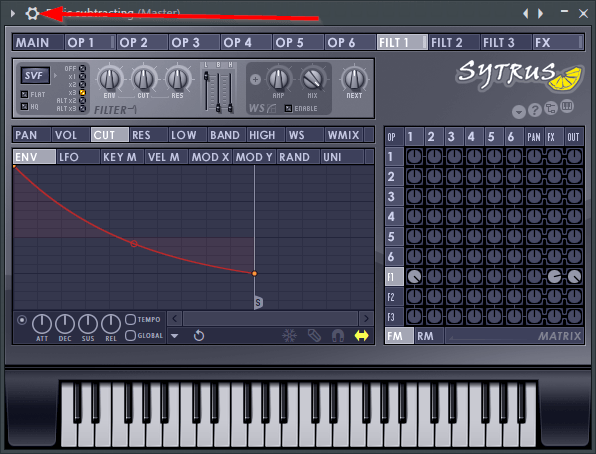
Task: Switch to the OP 4 tab
Action: pyautogui.click(x=246, y=42)
